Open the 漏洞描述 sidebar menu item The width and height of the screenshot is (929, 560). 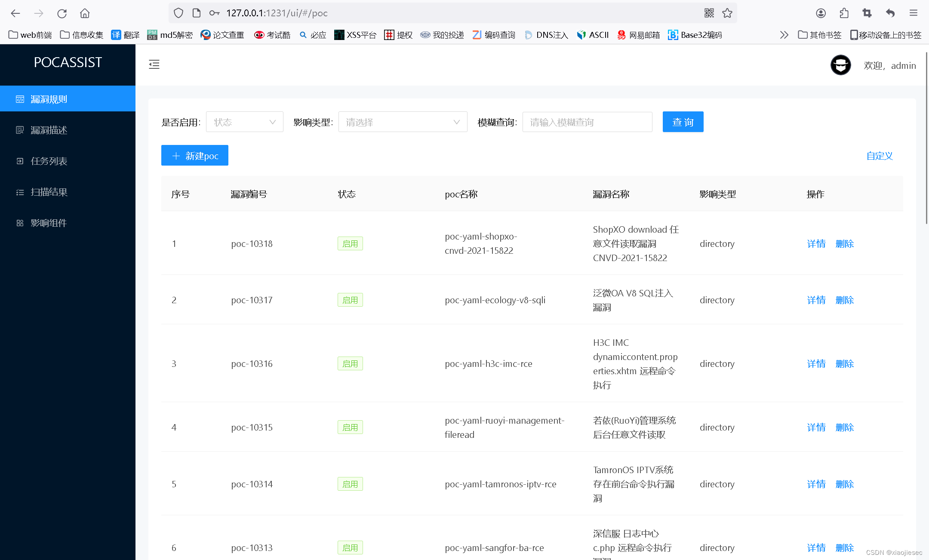pyautogui.click(x=49, y=130)
